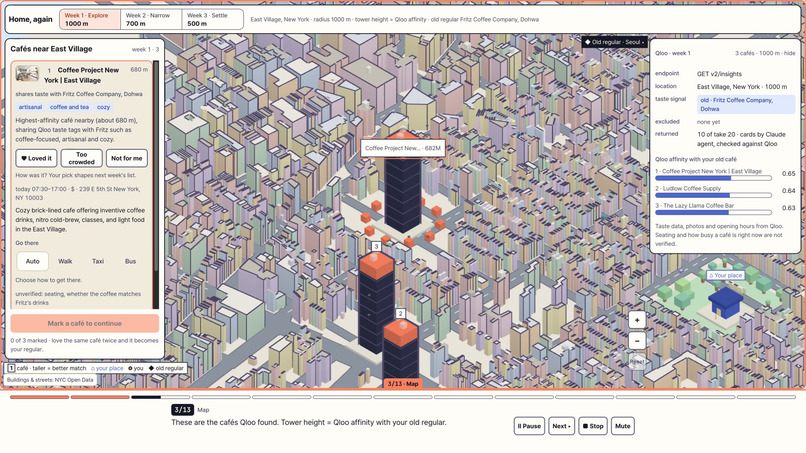This screenshot has width=806, height=453.
Task: Click the cozy taste tag
Action: (103, 107)
